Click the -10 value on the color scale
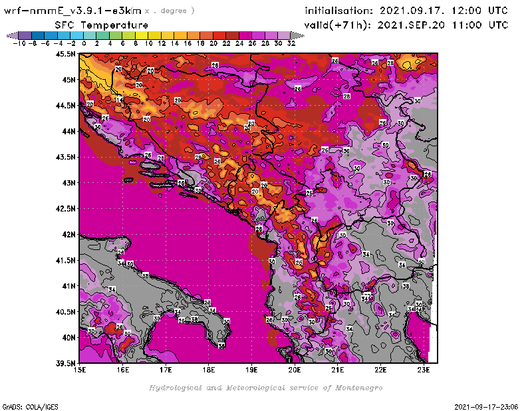The height and width of the screenshot is (411, 532). (x=19, y=44)
